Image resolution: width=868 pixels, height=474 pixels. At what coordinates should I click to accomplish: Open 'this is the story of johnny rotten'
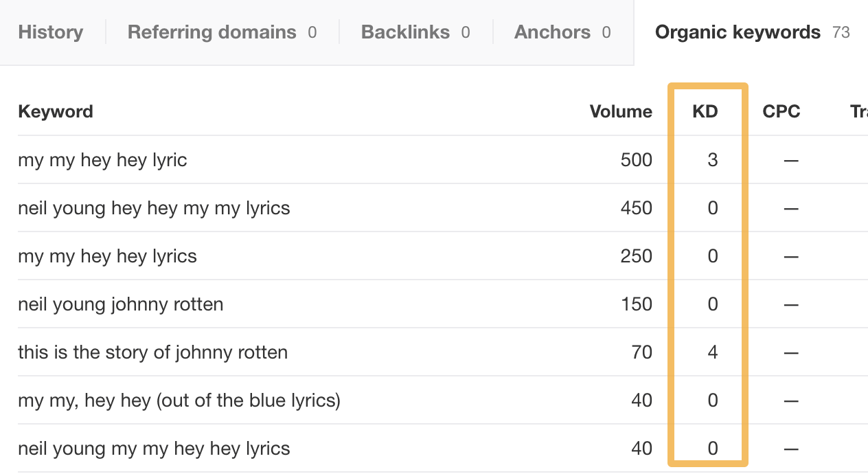(152, 352)
